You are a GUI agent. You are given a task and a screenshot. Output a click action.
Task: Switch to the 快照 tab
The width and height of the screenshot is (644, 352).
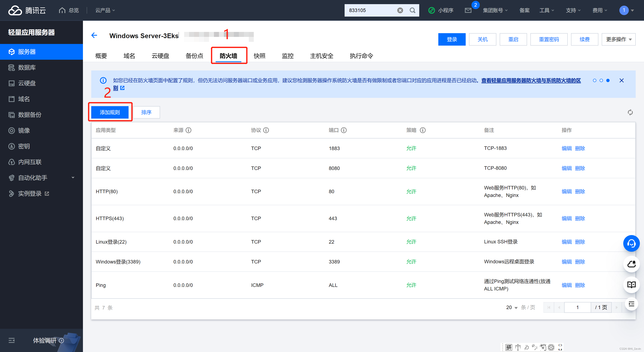[x=260, y=56]
